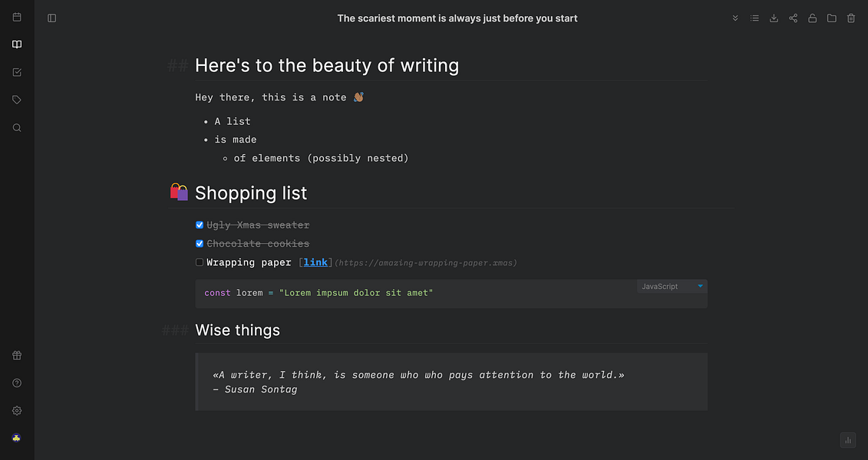Click the download note icon
The height and width of the screenshot is (460, 868).
pyautogui.click(x=774, y=18)
